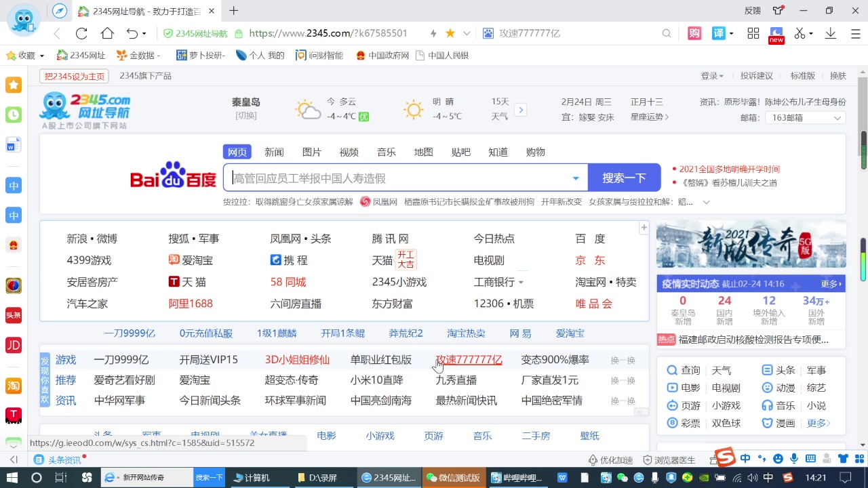The height and width of the screenshot is (488, 868).
Task: Open the 京东 link
Action: click(x=590, y=260)
